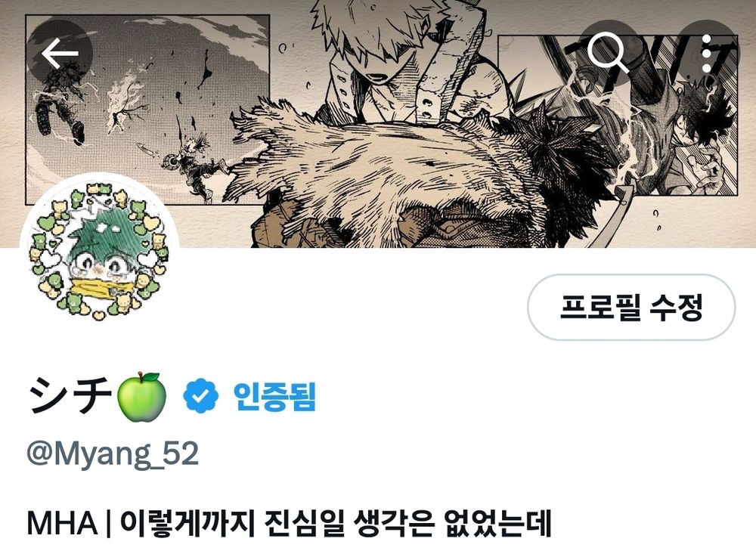Tap the yellow scarf in the avatar

(x=100, y=288)
